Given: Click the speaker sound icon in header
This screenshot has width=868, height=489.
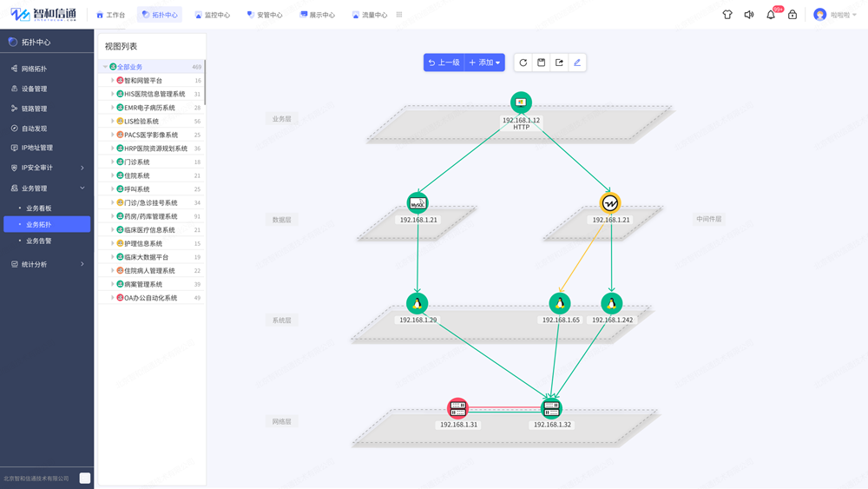Looking at the screenshot, I should click(x=749, y=15).
